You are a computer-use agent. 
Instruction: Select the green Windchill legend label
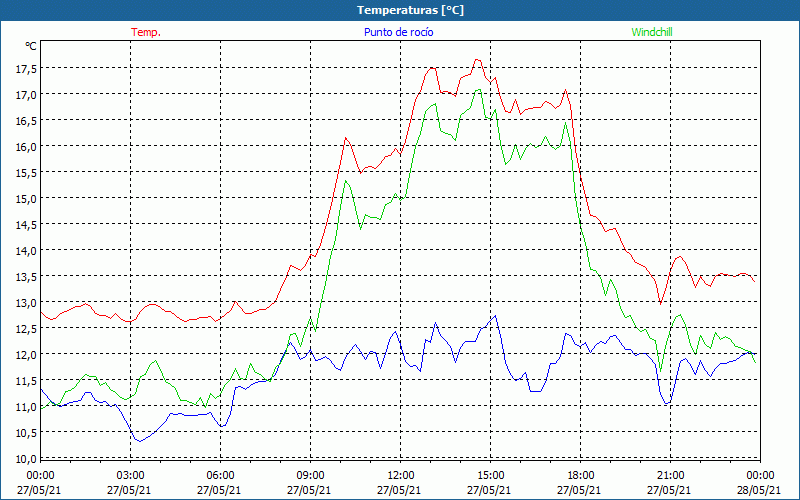click(x=652, y=32)
